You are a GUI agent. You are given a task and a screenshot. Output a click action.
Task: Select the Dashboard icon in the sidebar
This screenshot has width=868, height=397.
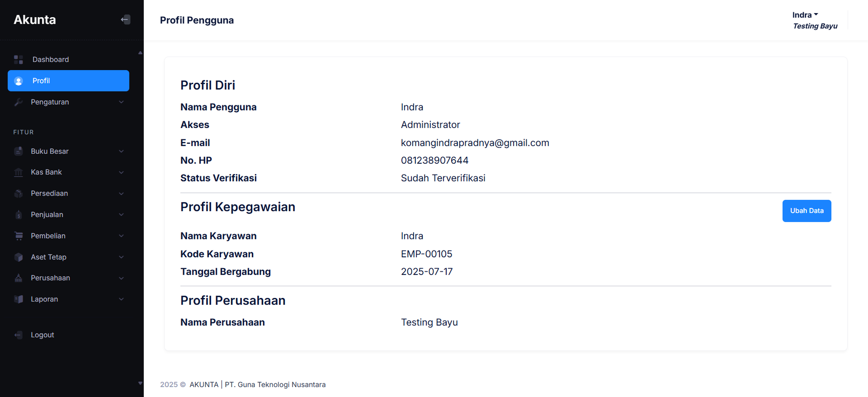click(18, 59)
